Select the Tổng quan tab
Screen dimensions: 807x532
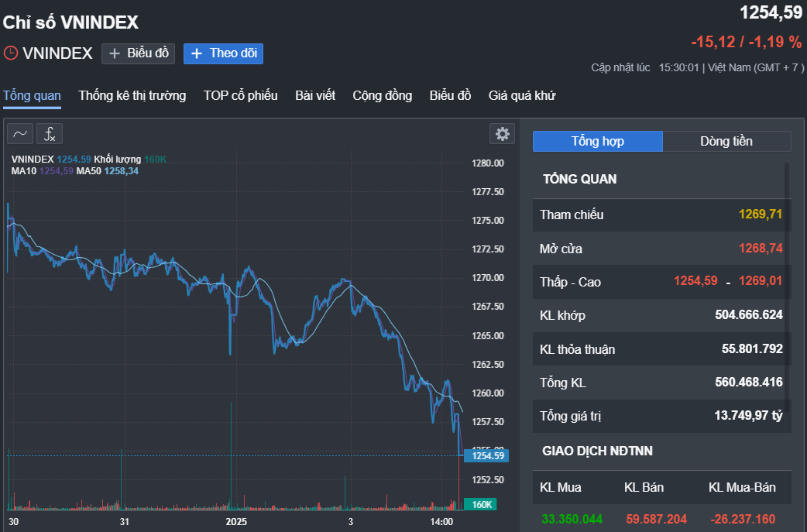pyautogui.click(x=32, y=96)
